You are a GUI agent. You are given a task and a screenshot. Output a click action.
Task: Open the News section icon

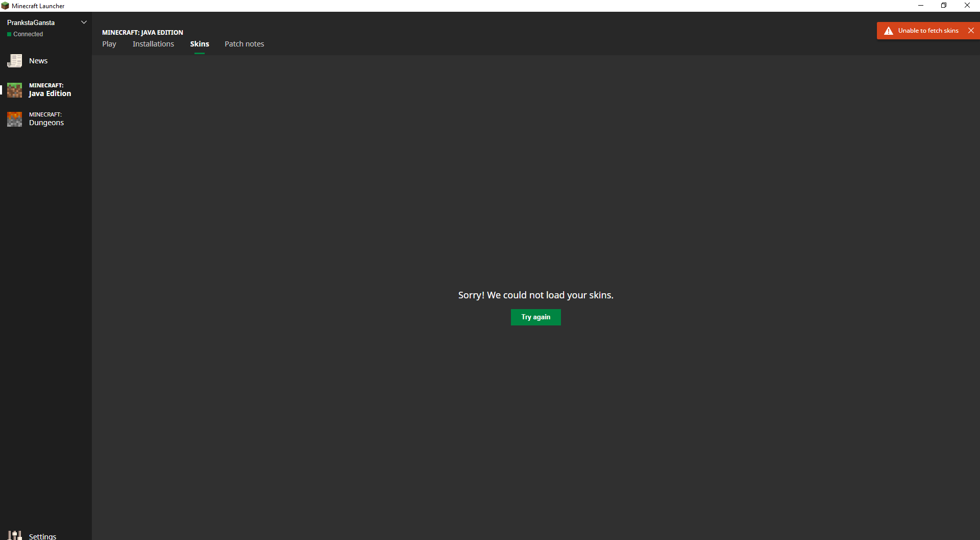point(15,61)
